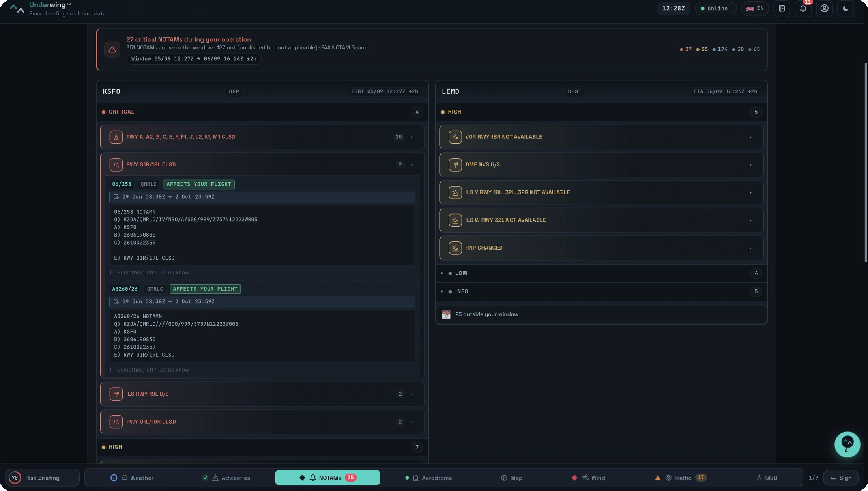Switch language with the EN selector
The height and width of the screenshot is (491, 868).
(x=755, y=8)
